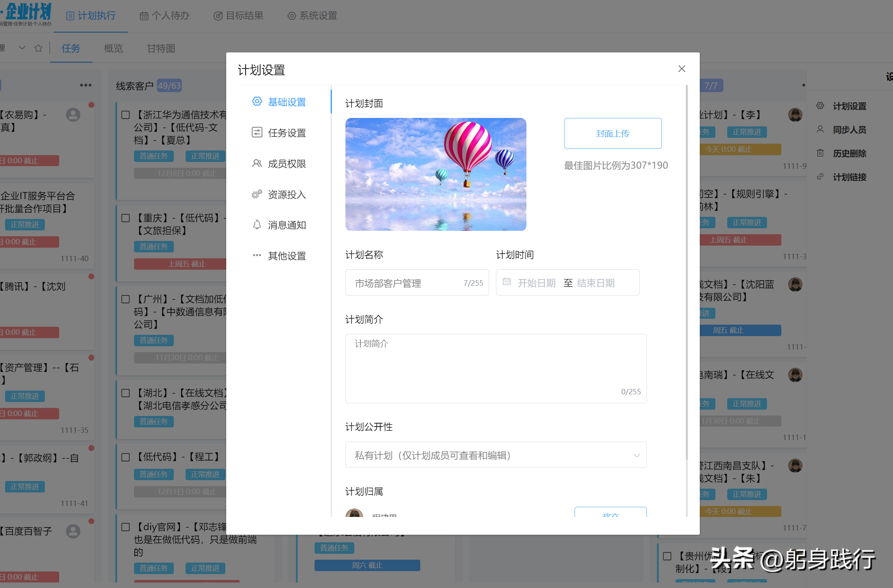Open the 目标结果 top menu
The height and width of the screenshot is (588, 893).
[238, 16]
